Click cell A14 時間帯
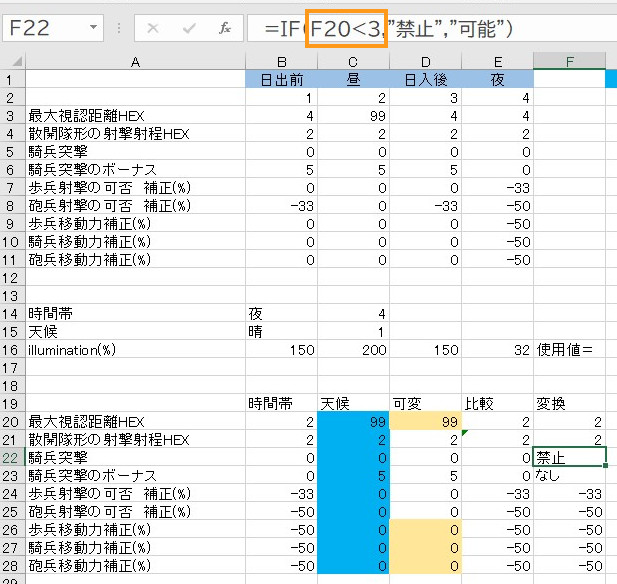This screenshot has height=584, width=617. coord(135,314)
